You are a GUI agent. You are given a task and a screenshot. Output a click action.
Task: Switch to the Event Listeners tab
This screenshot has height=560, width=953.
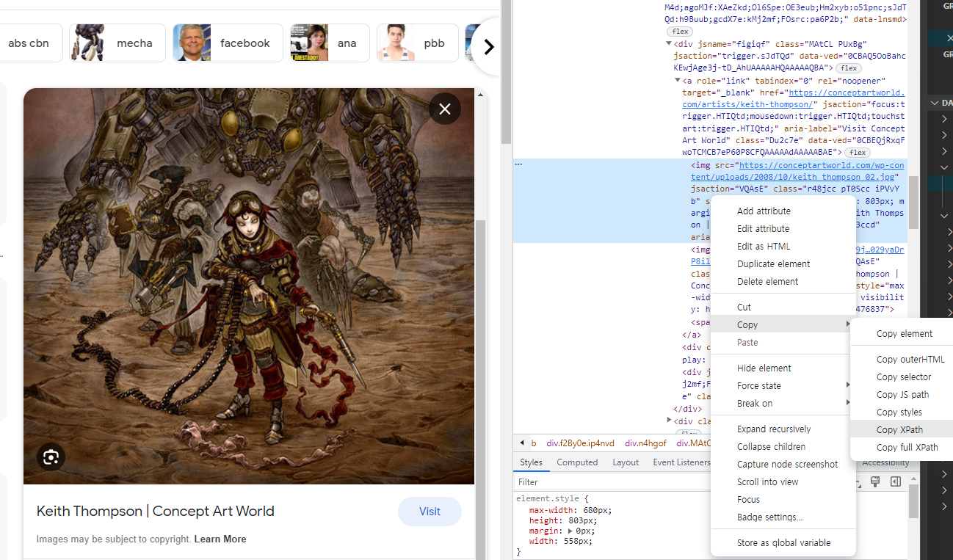pyautogui.click(x=681, y=462)
